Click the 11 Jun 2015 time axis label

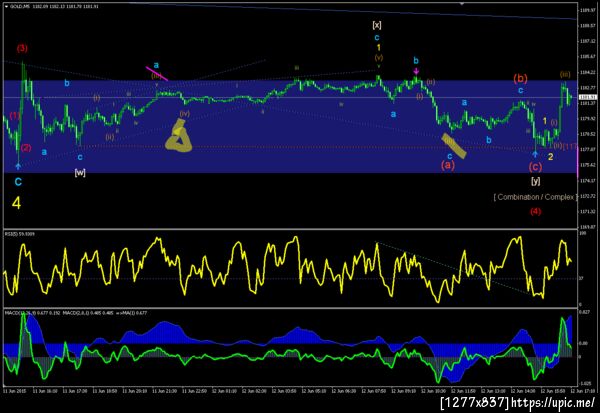click(15, 391)
